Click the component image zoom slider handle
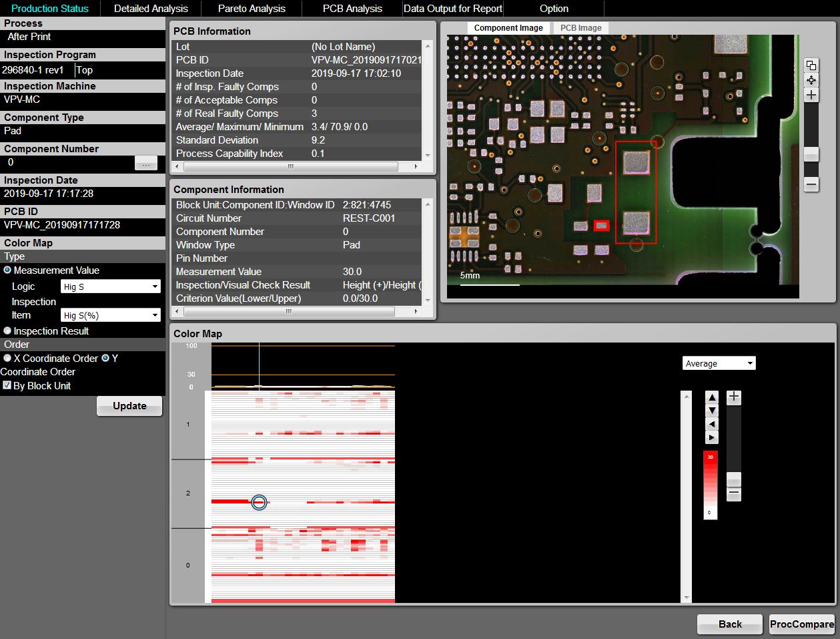 coord(811,154)
